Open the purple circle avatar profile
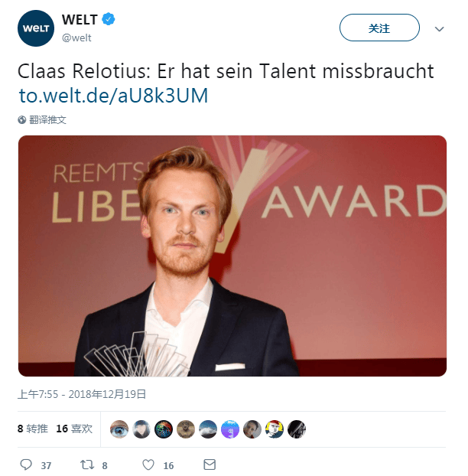 230,429
